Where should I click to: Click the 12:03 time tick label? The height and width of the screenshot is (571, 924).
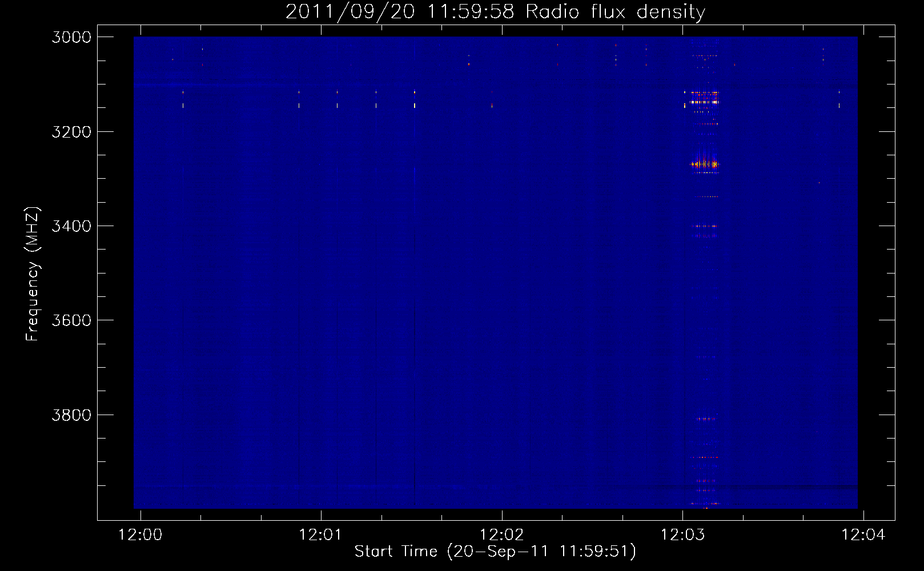(x=683, y=535)
